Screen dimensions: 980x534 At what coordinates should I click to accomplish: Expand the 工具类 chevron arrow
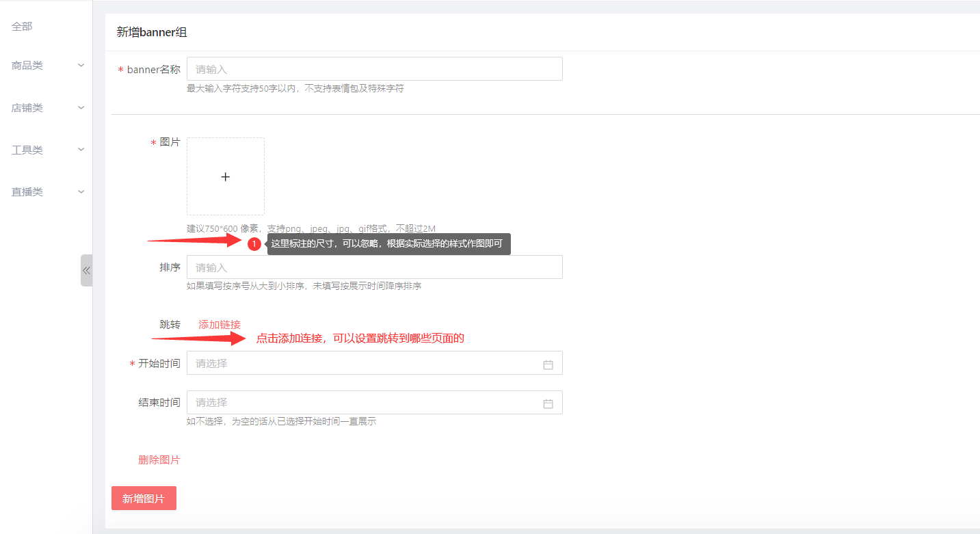coord(81,150)
